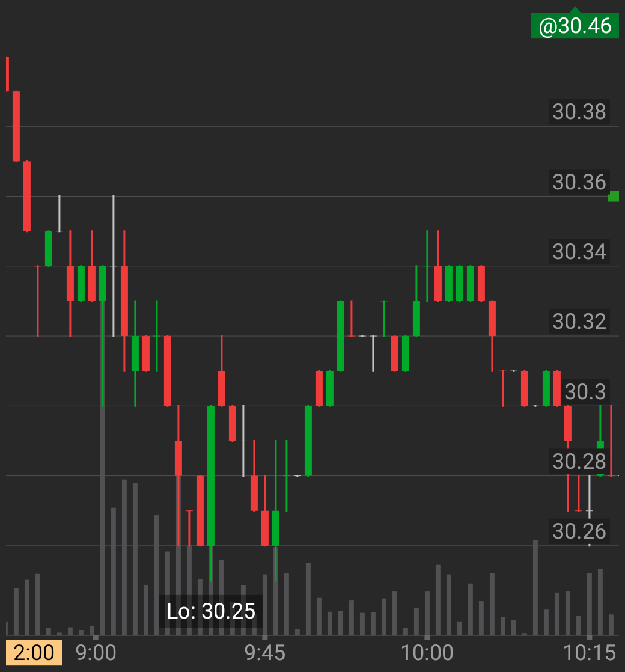The width and height of the screenshot is (625, 672).
Task: Select the green square marker on right edge
Action: click(x=614, y=196)
